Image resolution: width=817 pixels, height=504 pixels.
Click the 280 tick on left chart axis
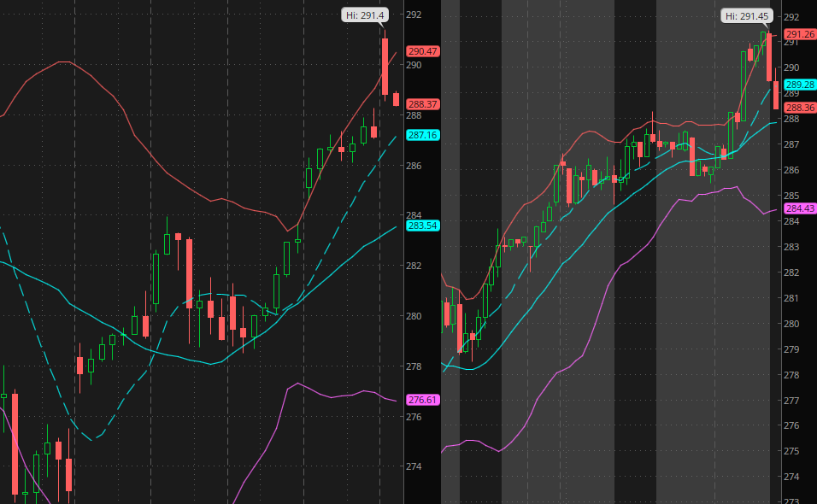coord(414,316)
